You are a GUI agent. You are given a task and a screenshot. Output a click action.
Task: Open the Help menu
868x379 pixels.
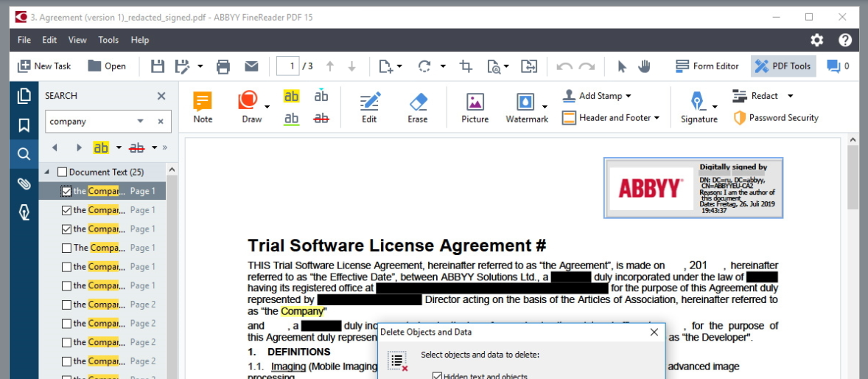(140, 40)
